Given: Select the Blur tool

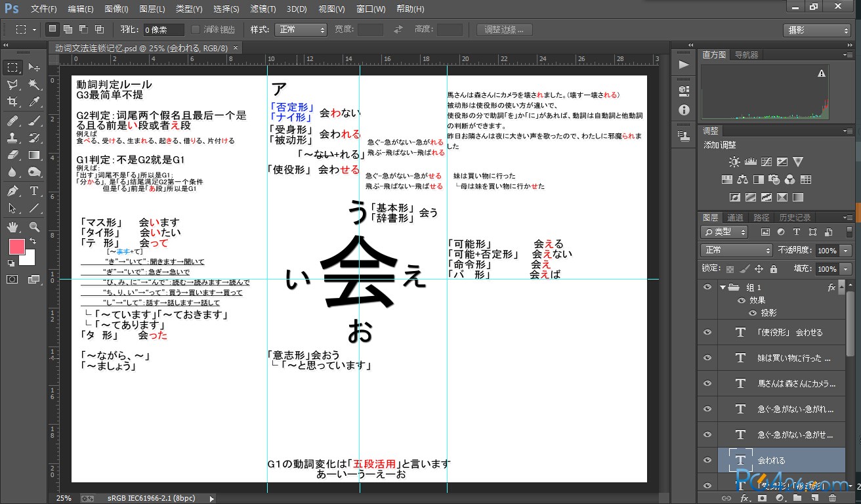Looking at the screenshot, I should (x=12, y=173).
